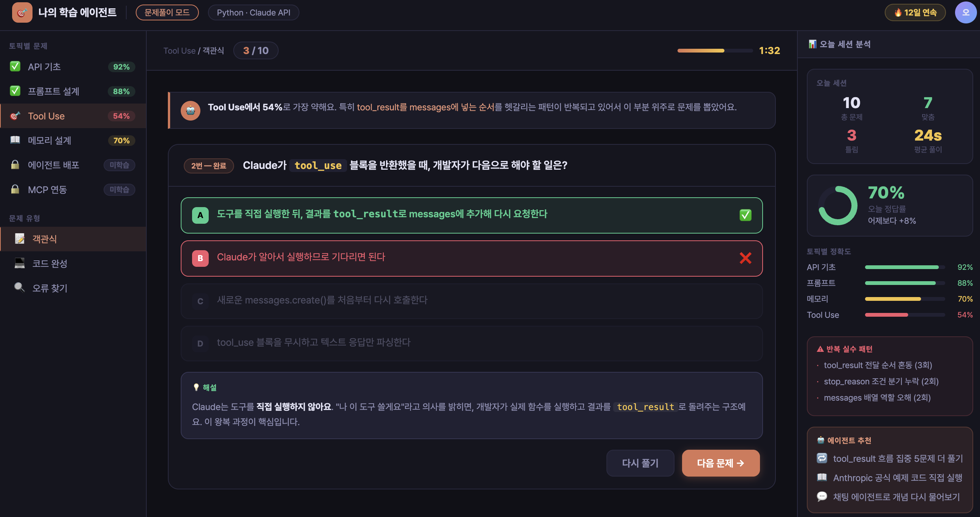
Task: Click the lock icon next to MCP 연동
Action: point(15,189)
